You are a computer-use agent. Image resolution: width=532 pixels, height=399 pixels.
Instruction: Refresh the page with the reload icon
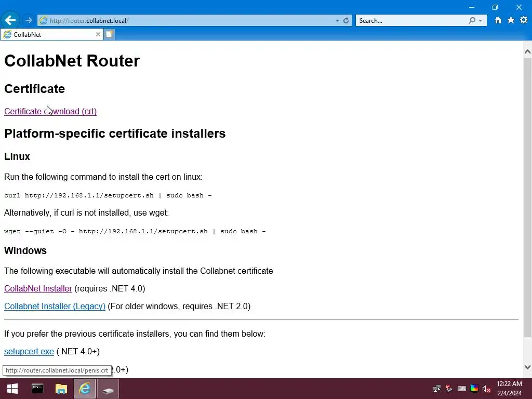click(345, 21)
